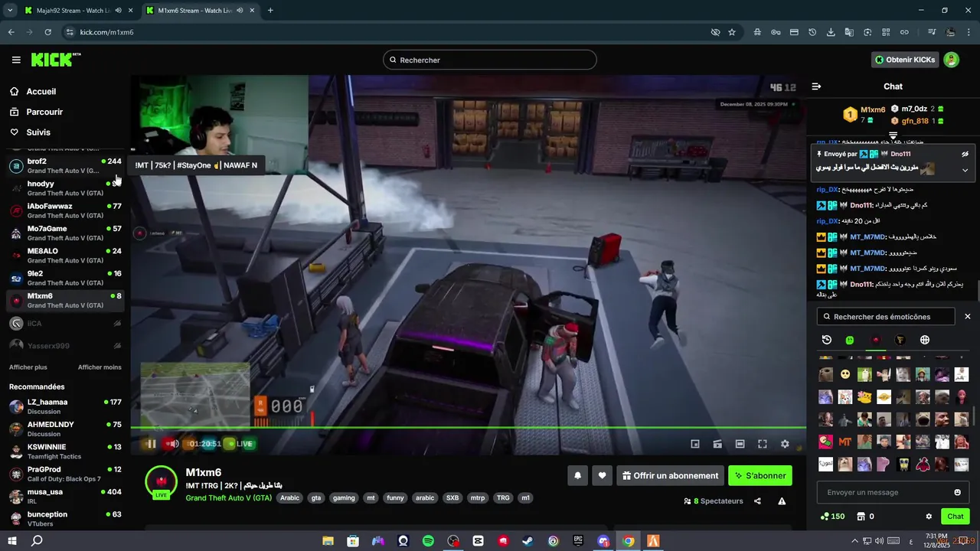Open Grand Theft Auto V category link below stream
Viewport: 980px width, 551px height.
(228, 498)
